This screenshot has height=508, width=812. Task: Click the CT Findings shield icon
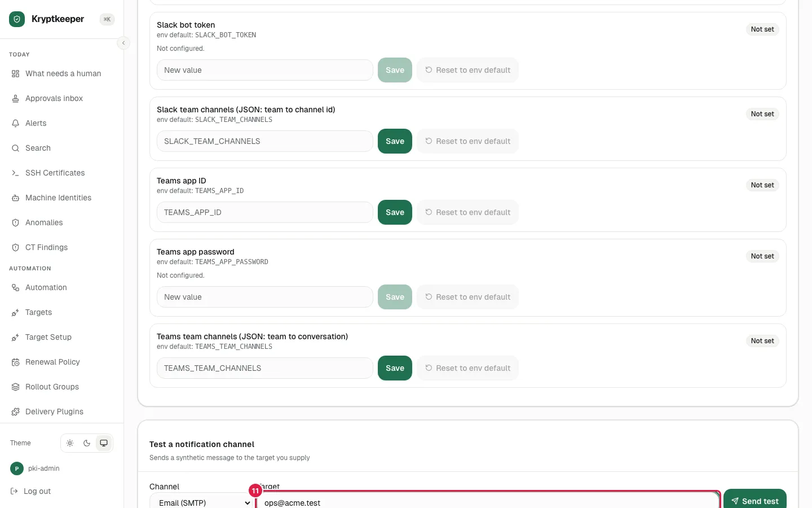tap(15, 248)
